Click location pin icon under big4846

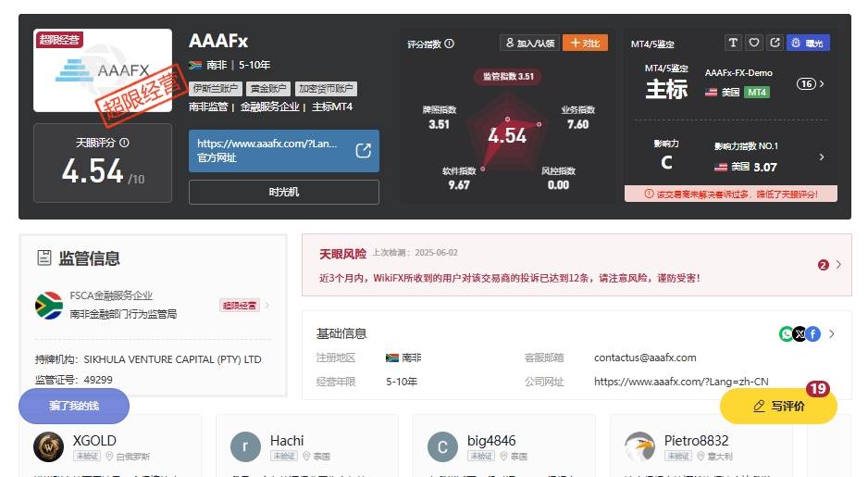coord(503,456)
